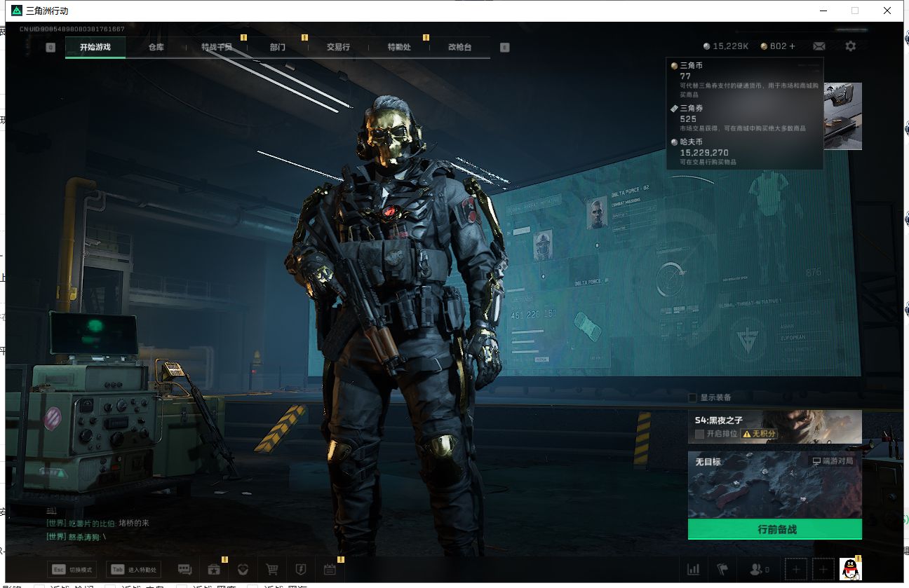Add teammate in second empty plus slot
The image size is (909, 588).
(823, 570)
